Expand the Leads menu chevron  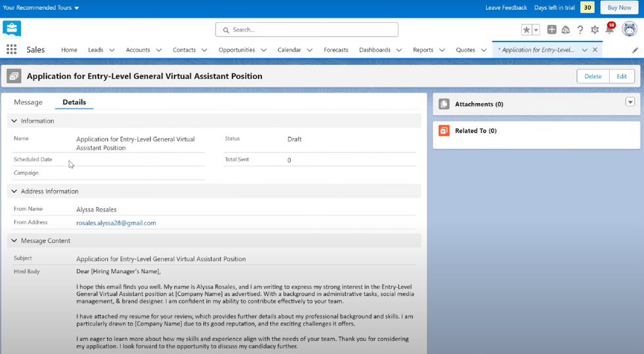pyautogui.click(x=112, y=50)
